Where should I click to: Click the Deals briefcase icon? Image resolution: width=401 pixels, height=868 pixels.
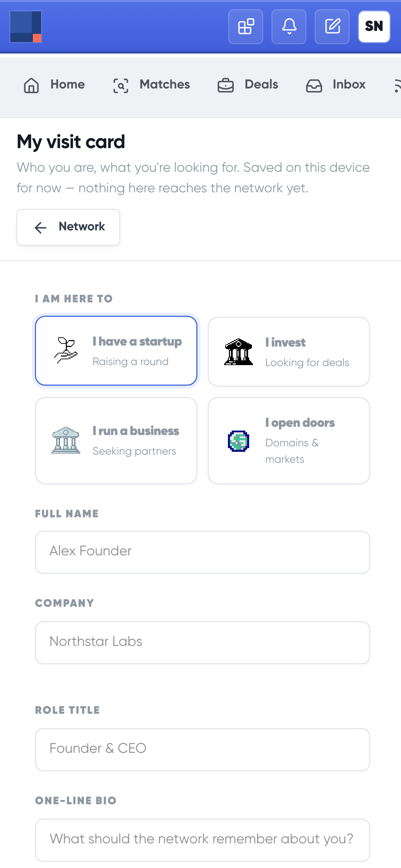point(226,85)
